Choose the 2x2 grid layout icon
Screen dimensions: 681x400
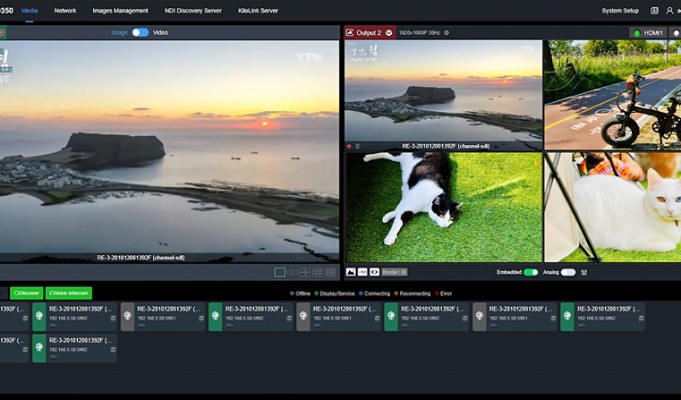tap(305, 272)
